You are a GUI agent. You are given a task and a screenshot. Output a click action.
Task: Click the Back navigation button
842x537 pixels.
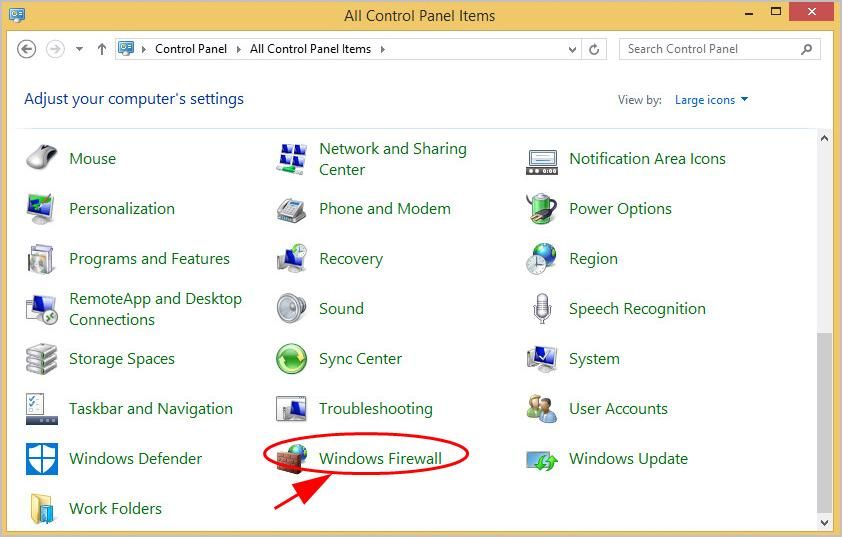pos(27,49)
